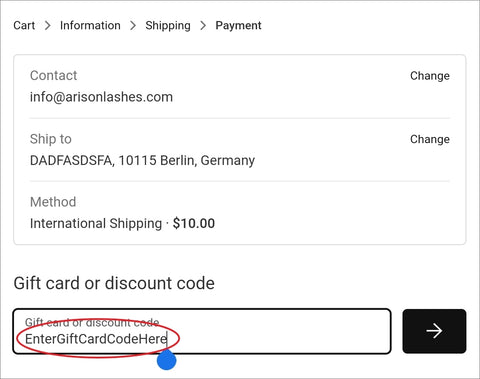
Task: Click the Contact row label
Action: point(53,76)
